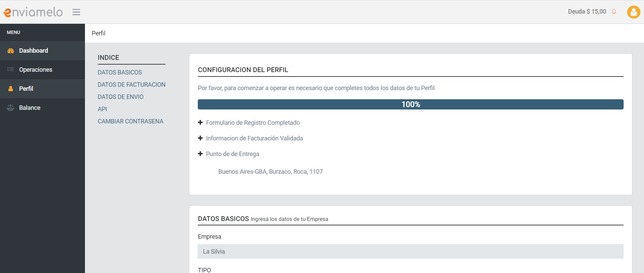Go to CAMBIAR CONTRASENA link
The width and height of the screenshot is (644, 273).
130,121
